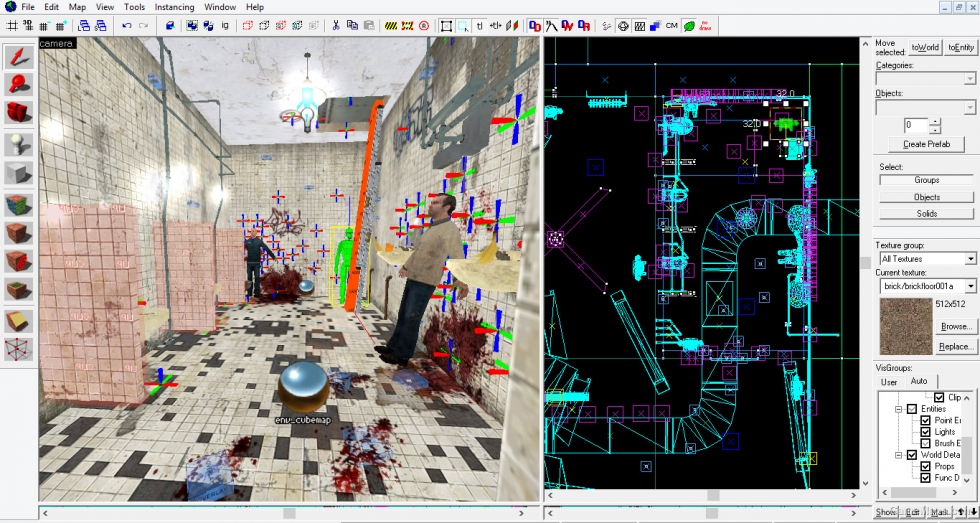Collapse the Entities tree node

point(898,409)
